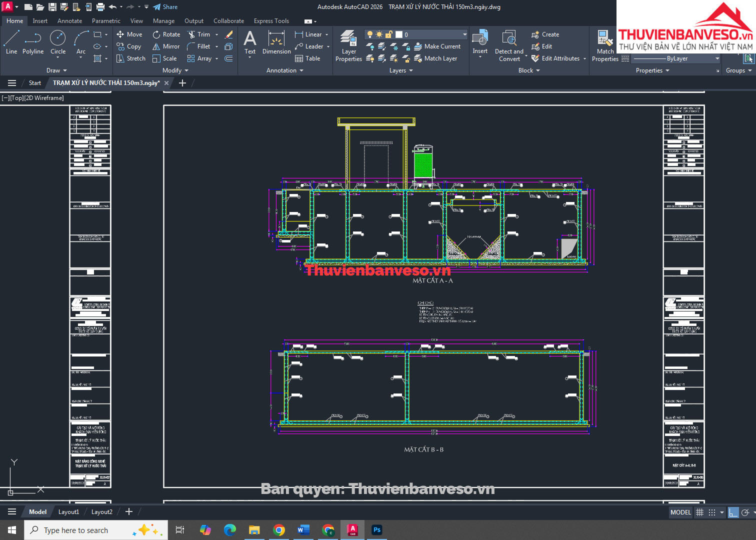Select the Rotate tool

(x=166, y=34)
